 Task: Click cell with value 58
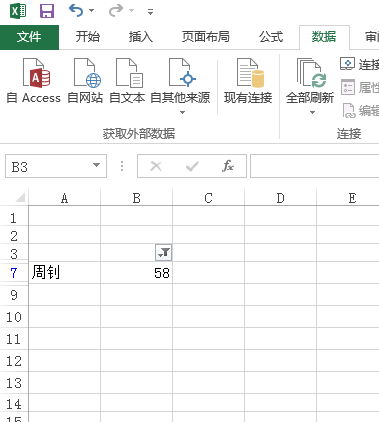[137, 273]
